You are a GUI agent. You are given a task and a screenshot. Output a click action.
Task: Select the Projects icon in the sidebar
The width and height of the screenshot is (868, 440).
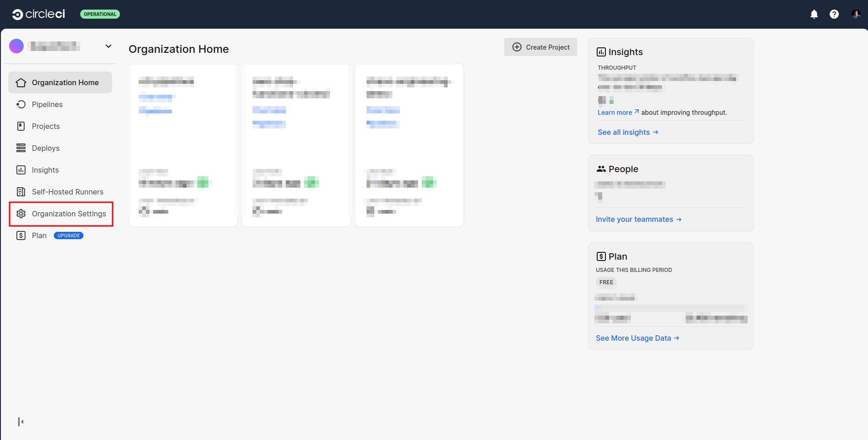(x=21, y=126)
